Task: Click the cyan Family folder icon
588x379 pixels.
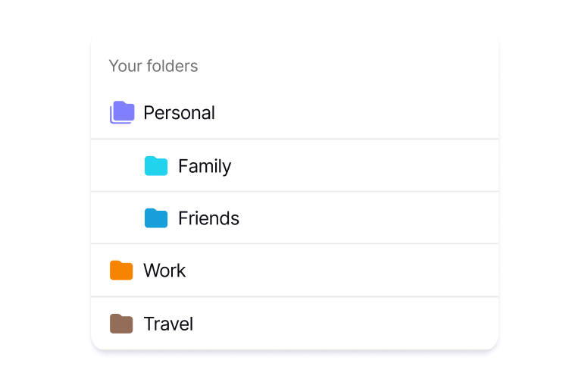Action: click(156, 166)
